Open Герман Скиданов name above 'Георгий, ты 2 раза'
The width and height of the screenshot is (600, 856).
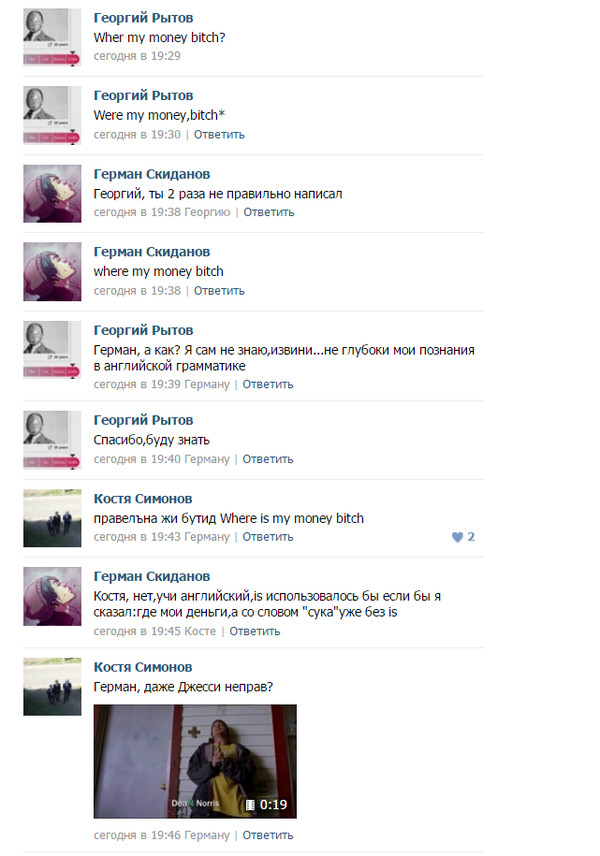coord(152,174)
